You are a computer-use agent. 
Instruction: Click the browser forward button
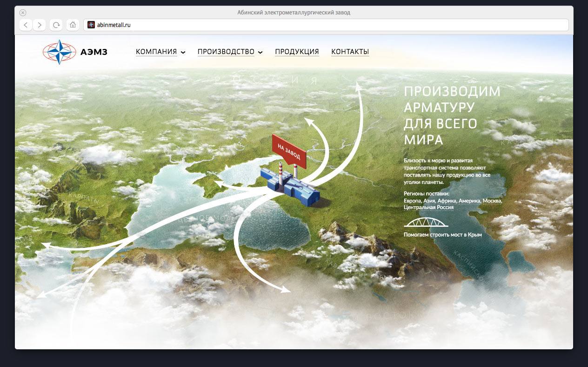click(x=40, y=25)
